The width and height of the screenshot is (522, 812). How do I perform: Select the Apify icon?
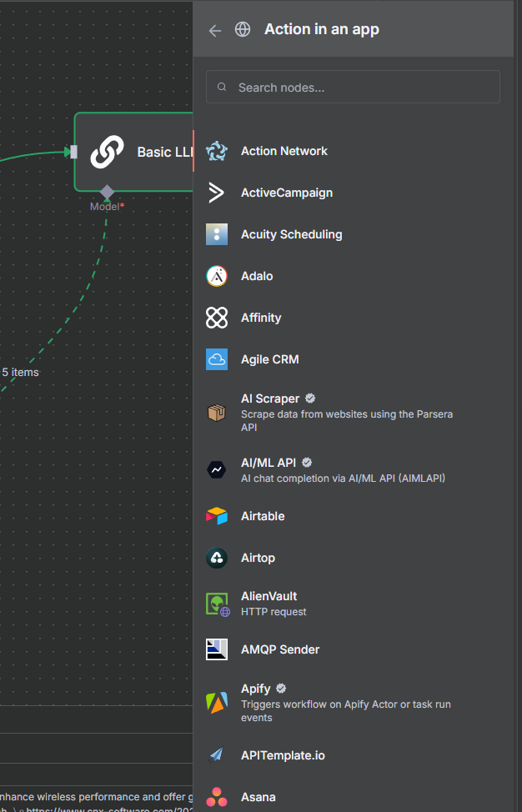217,703
